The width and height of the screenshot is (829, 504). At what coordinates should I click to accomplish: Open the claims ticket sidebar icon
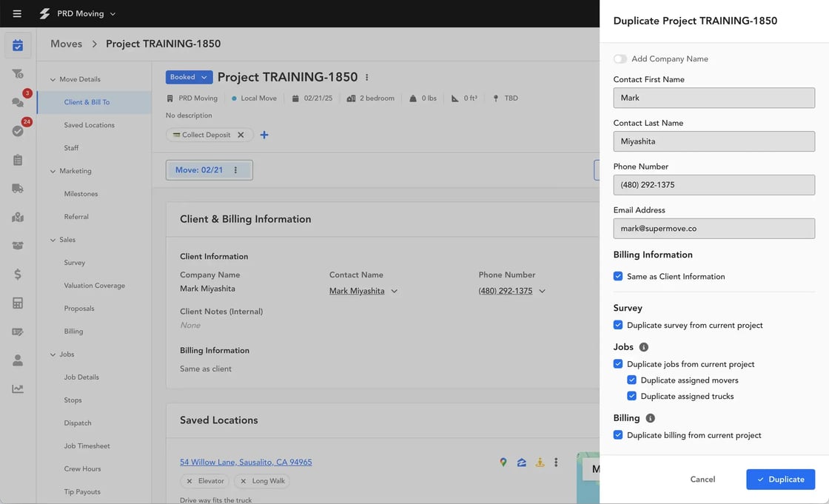tap(18, 332)
